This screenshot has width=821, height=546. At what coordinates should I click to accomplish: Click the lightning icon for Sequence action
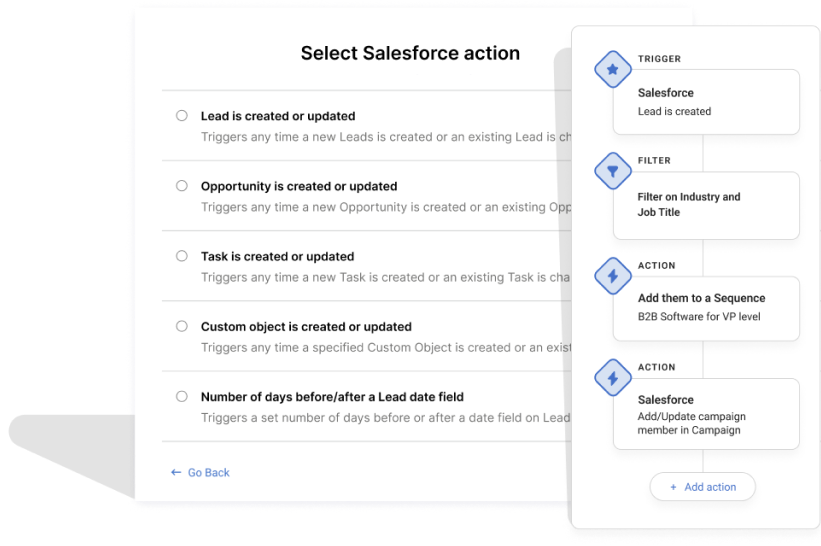[x=612, y=276]
